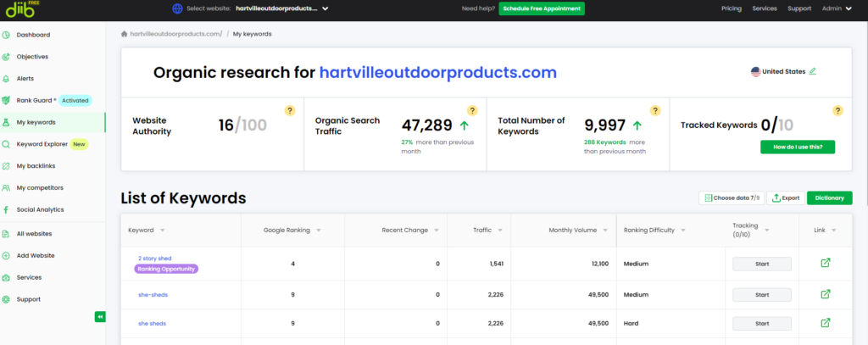
Task: Open external link for she sheds Hard row
Action: pyautogui.click(x=825, y=323)
